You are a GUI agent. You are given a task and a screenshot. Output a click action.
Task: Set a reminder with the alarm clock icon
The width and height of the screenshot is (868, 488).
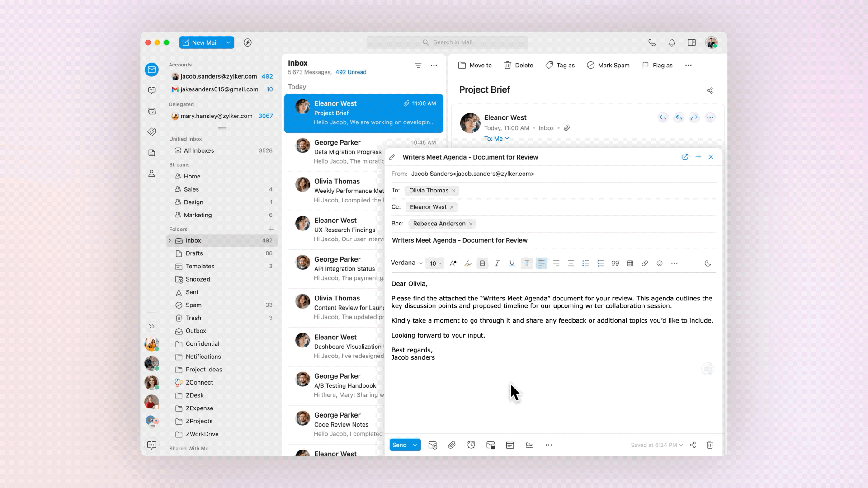471,445
